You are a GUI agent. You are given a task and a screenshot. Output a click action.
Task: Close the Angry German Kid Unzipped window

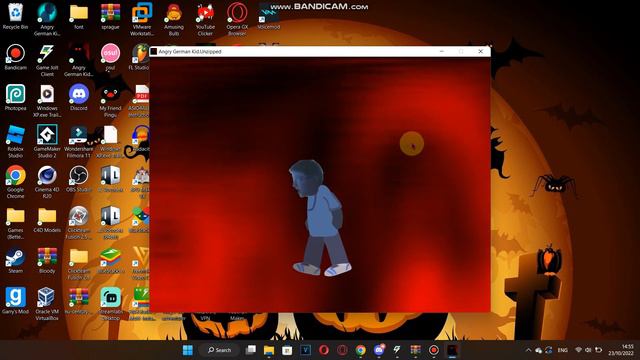click(x=480, y=51)
